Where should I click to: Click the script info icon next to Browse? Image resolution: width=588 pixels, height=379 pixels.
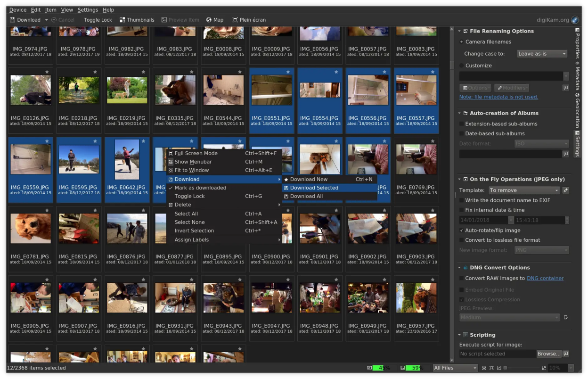[x=566, y=354]
